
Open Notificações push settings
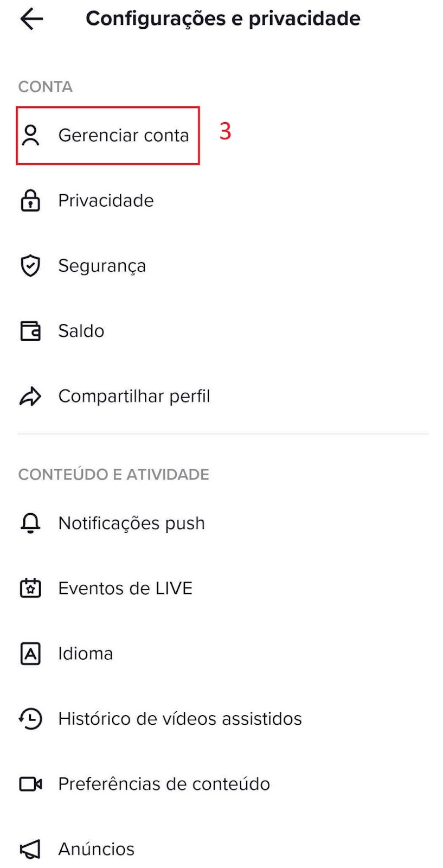(x=131, y=523)
